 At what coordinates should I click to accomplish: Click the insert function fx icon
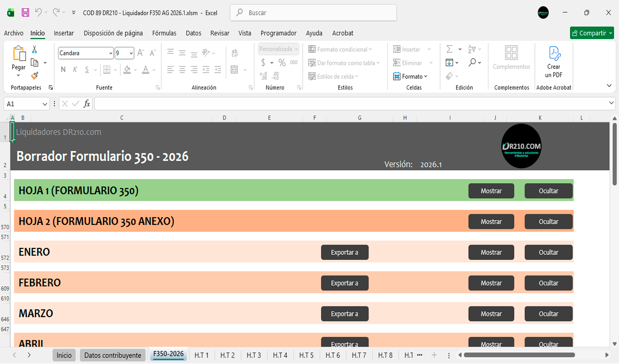pyautogui.click(x=87, y=104)
